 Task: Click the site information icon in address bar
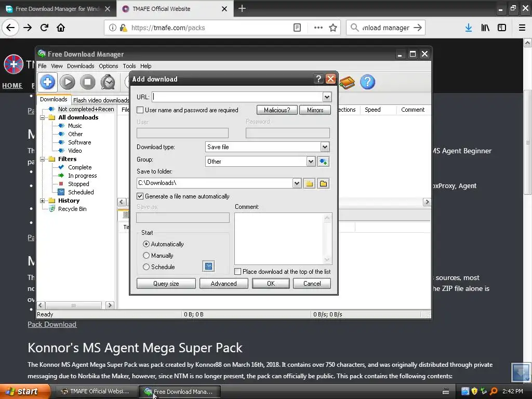pos(112,28)
